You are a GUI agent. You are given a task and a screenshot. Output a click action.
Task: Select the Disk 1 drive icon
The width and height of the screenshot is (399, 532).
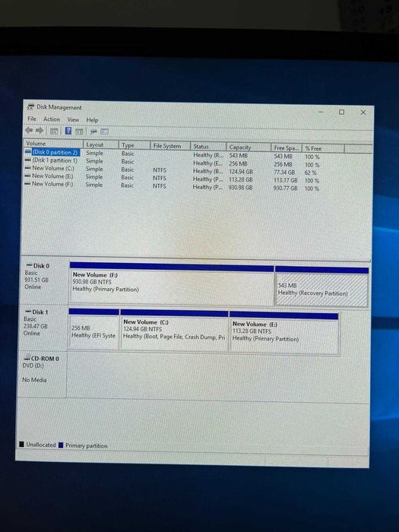pyautogui.click(x=28, y=312)
